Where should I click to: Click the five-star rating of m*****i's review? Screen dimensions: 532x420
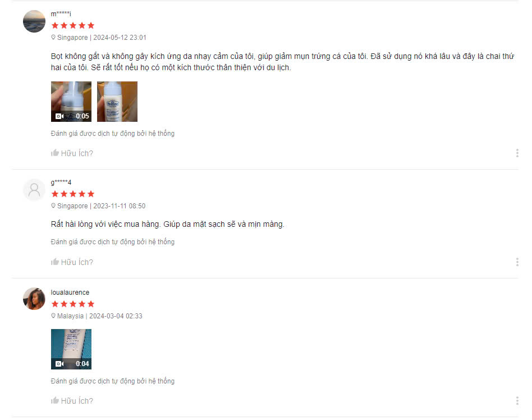click(x=72, y=25)
